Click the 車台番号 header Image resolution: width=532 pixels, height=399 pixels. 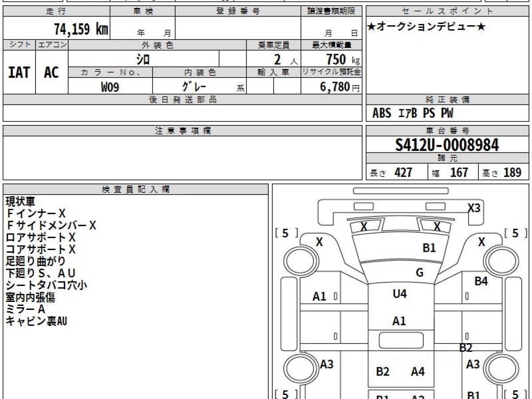(x=447, y=131)
